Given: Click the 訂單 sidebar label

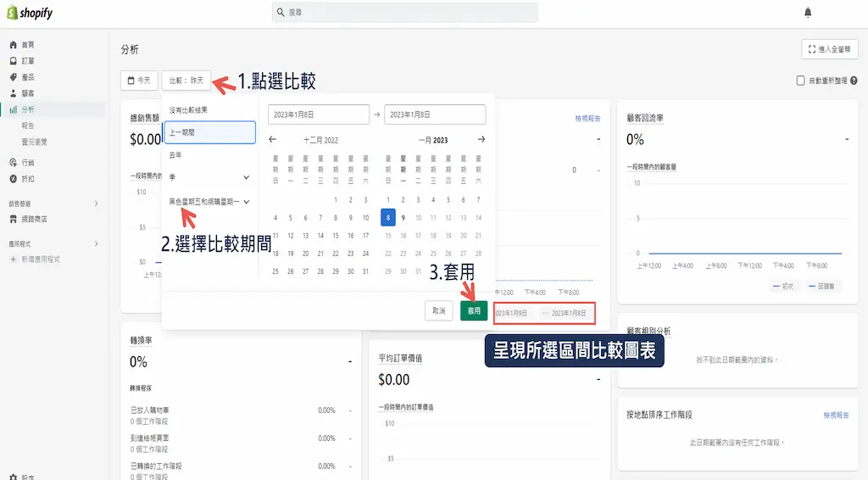Looking at the screenshot, I should 28,60.
